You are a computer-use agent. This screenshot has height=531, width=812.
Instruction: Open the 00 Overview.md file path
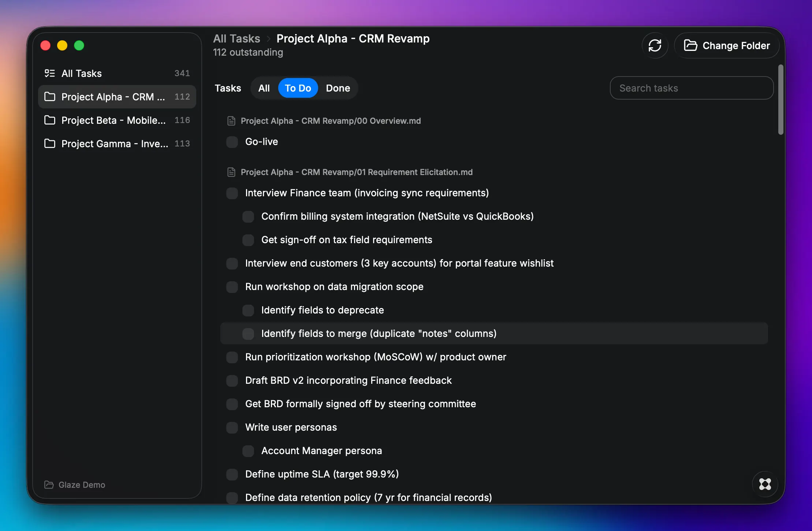click(331, 121)
